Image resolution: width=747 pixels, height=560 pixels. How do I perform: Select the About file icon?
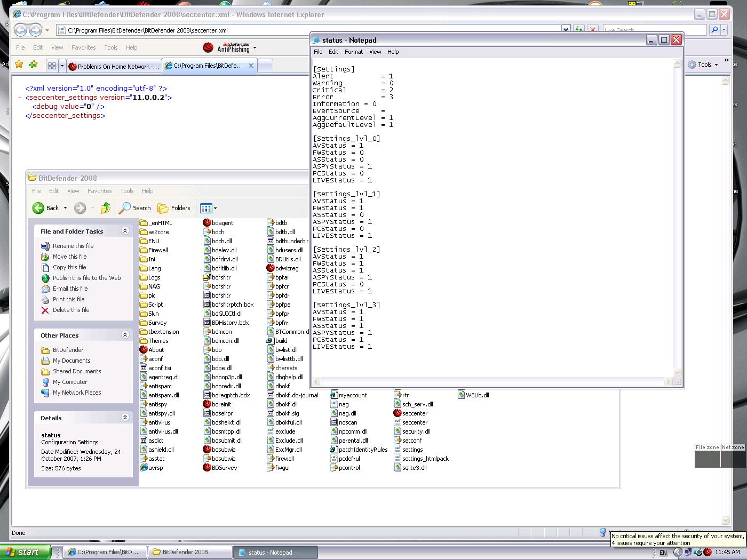point(144,350)
